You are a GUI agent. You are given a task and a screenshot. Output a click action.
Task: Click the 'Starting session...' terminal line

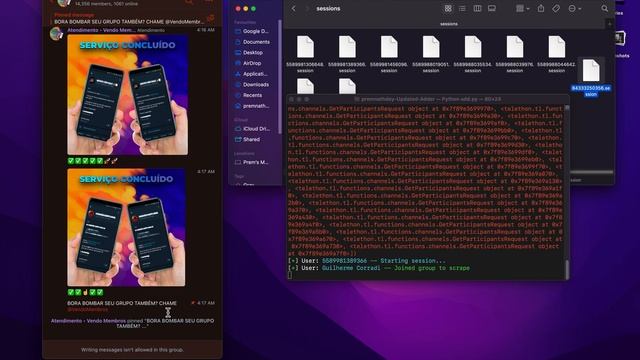(x=367, y=261)
